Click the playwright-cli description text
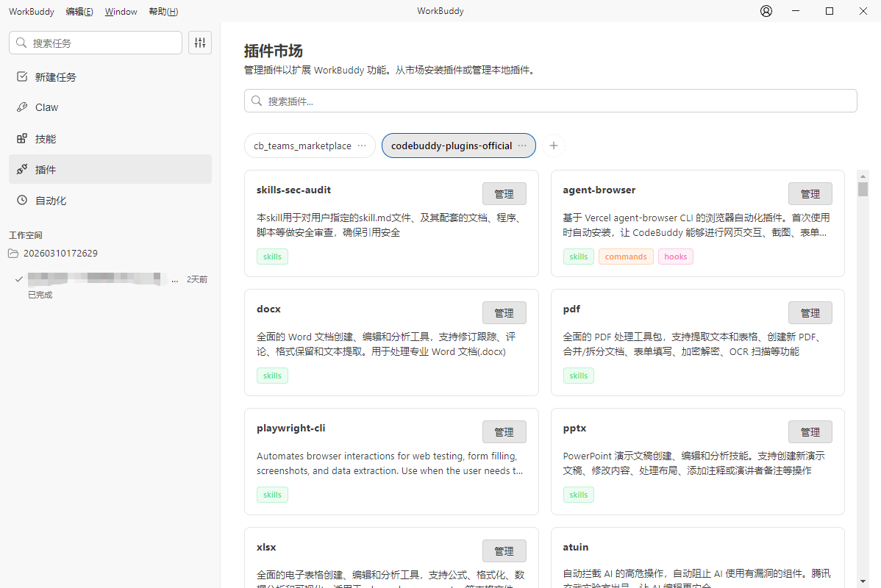881x588 pixels. pos(390,463)
